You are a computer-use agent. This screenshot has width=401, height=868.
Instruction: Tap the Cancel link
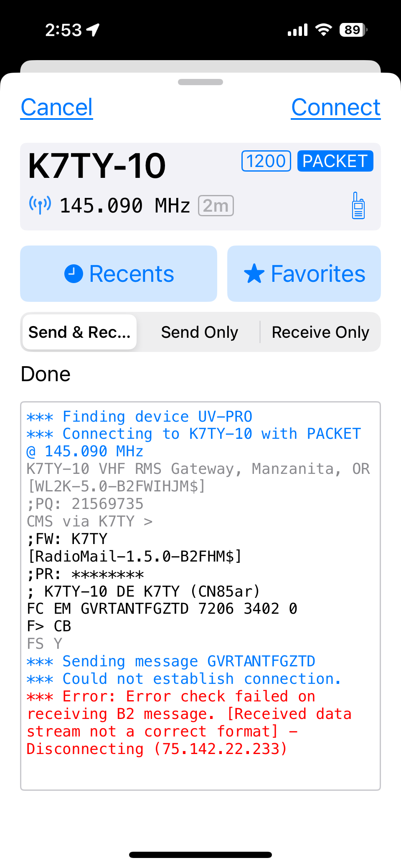click(x=57, y=107)
